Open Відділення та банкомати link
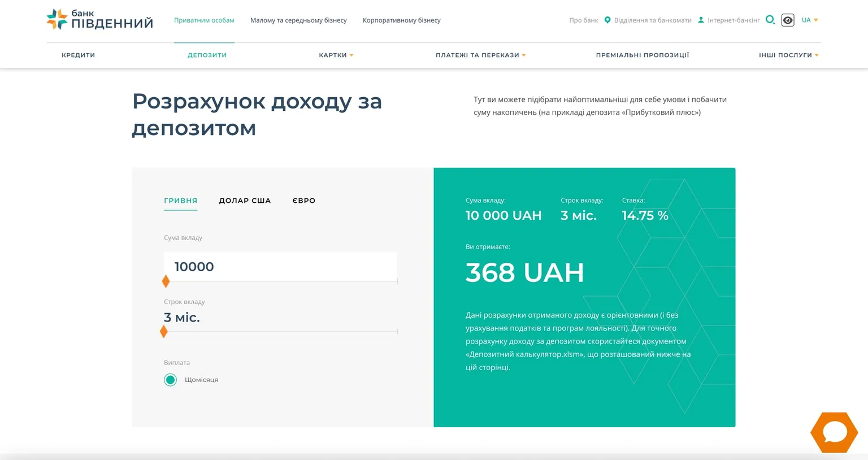The image size is (868, 460). [653, 20]
